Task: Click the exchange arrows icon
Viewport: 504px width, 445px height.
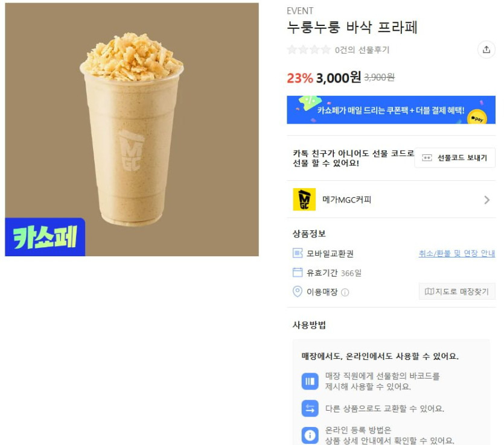Action: pos(310,408)
